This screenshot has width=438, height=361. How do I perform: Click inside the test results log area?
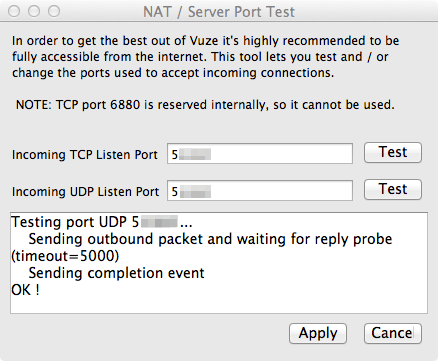click(x=219, y=263)
